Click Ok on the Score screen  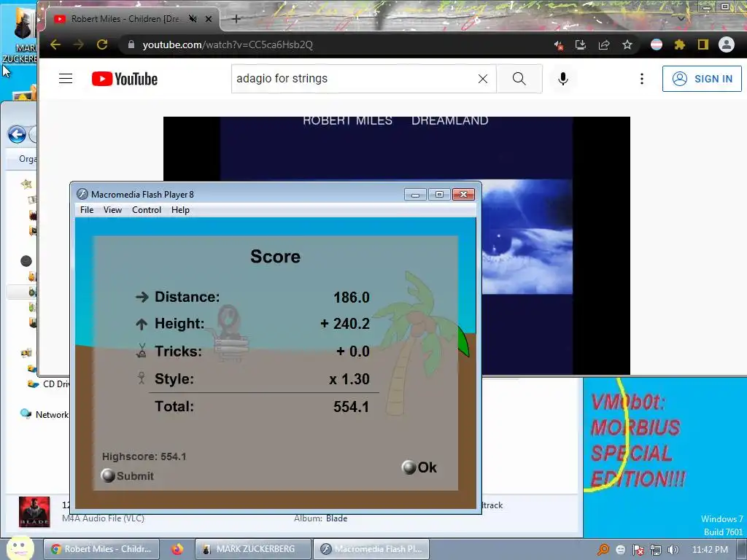[x=419, y=467]
